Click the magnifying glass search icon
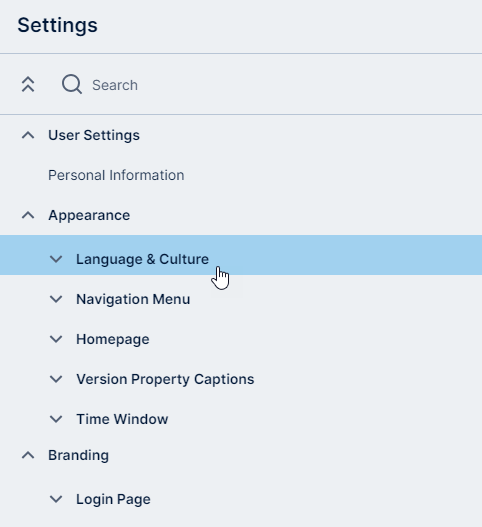The image size is (482, 527). click(72, 84)
